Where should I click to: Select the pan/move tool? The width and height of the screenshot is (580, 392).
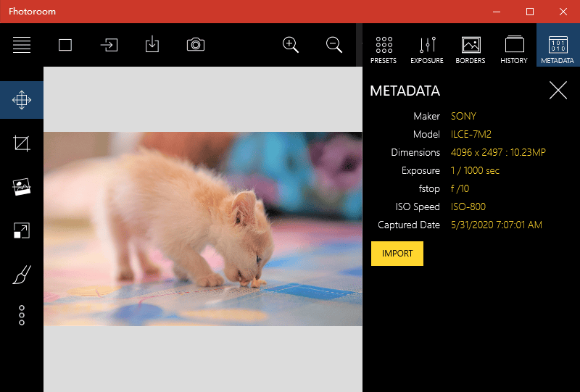(x=22, y=100)
